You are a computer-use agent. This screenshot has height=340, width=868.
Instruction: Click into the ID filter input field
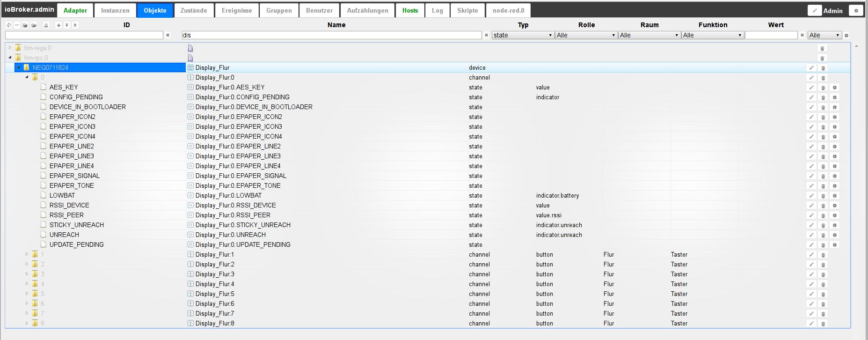84,35
